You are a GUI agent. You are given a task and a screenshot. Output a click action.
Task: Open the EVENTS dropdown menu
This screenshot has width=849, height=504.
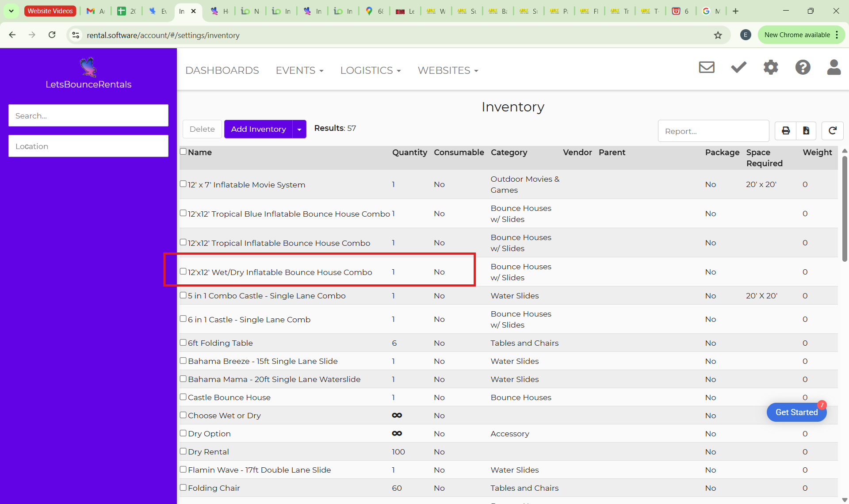299,70
